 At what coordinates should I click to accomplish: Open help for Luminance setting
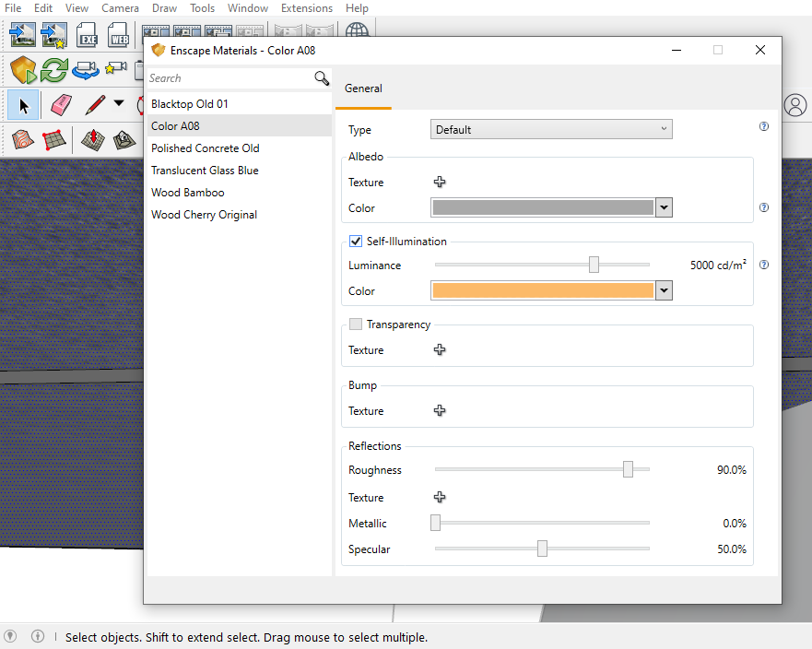[764, 265]
